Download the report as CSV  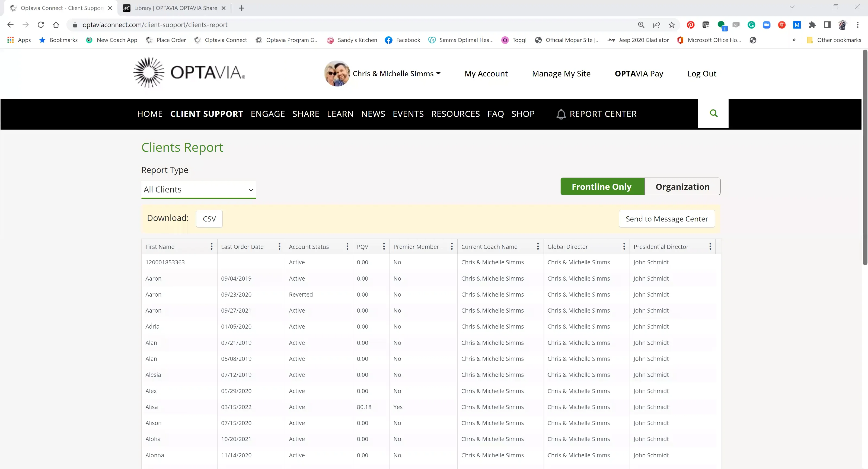click(209, 219)
